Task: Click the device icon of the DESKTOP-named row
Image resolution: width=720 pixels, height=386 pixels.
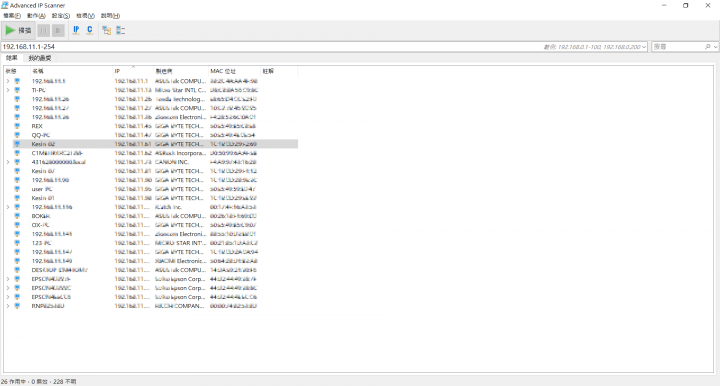Action: coord(17,270)
